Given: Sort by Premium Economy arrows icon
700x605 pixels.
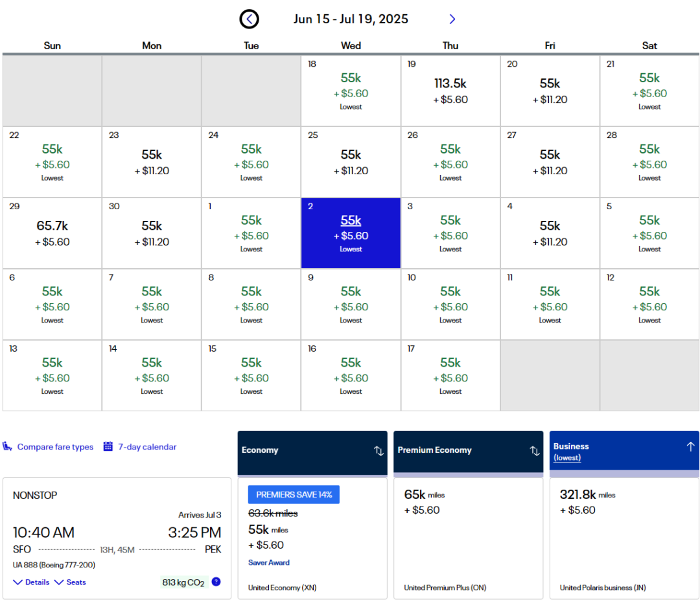Looking at the screenshot, I should coord(535,451).
